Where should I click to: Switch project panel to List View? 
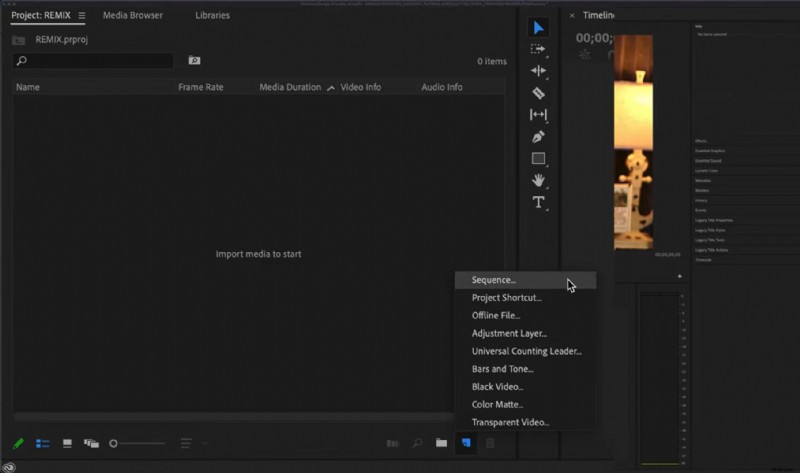click(43, 443)
